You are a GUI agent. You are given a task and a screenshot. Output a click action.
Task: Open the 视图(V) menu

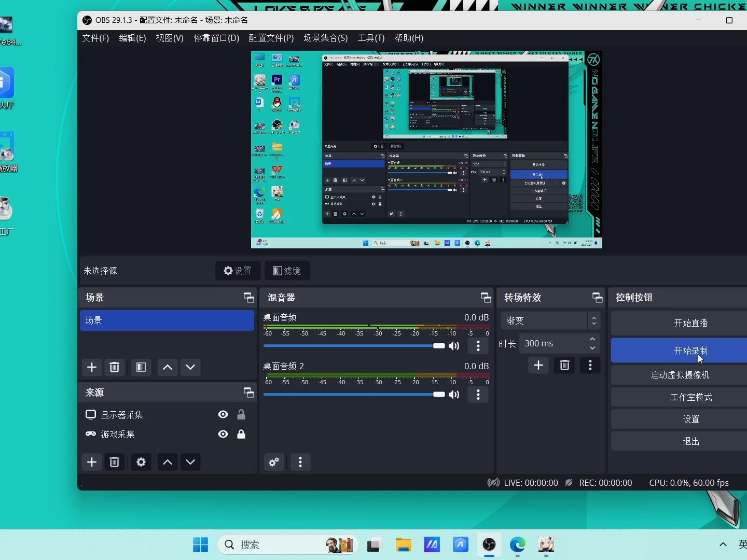pyautogui.click(x=170, y=38)
